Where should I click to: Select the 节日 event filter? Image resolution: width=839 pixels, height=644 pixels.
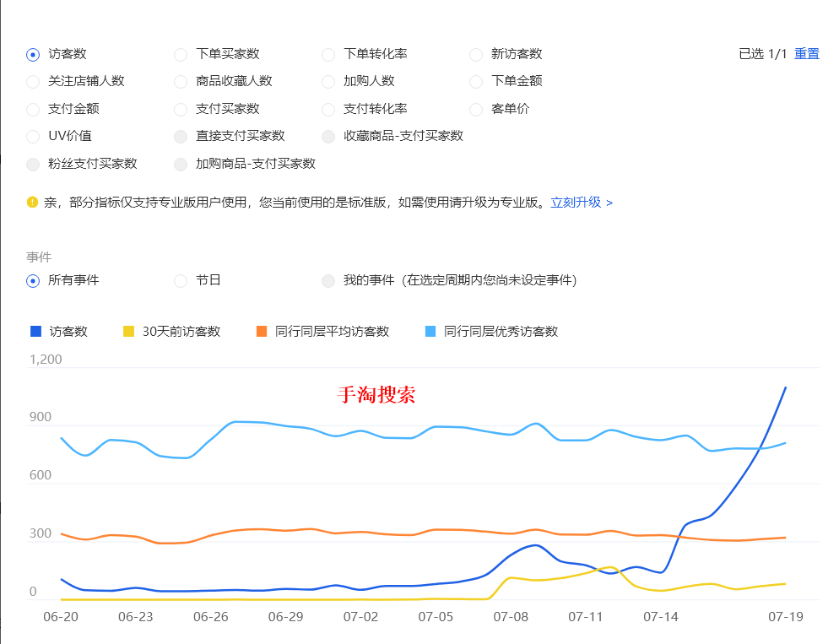pyautogui.click(x=181, y=281)
